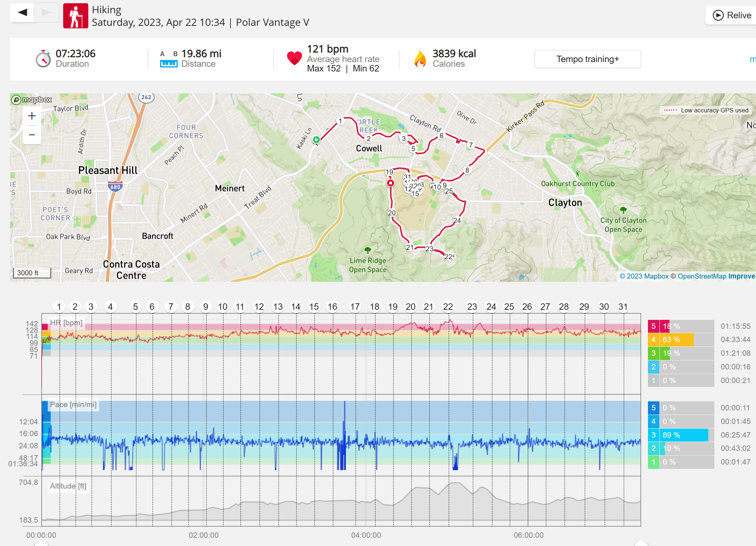Click the red hiking sport icon
This screenshot has width=756, height=546.
tap(76, 16)
